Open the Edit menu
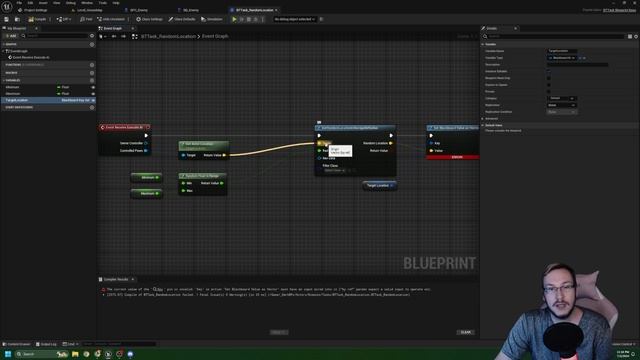This screenshot has height=360, width=640. (30, 3)
